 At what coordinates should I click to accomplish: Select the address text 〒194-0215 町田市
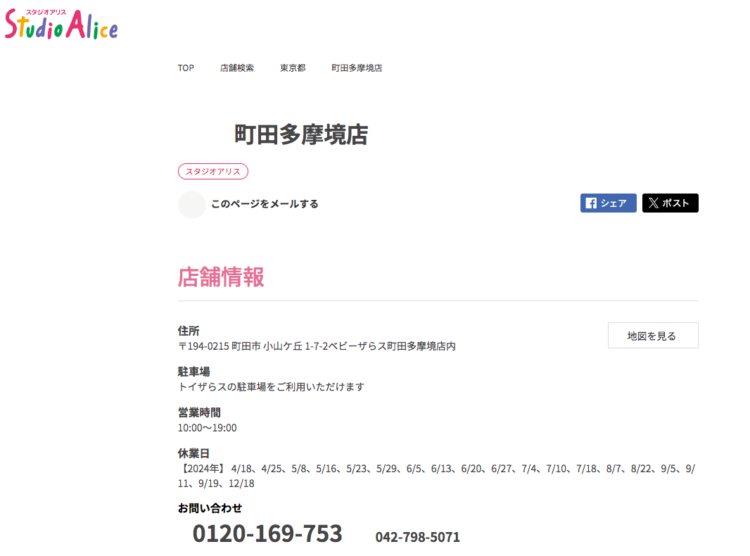[220, 346]
